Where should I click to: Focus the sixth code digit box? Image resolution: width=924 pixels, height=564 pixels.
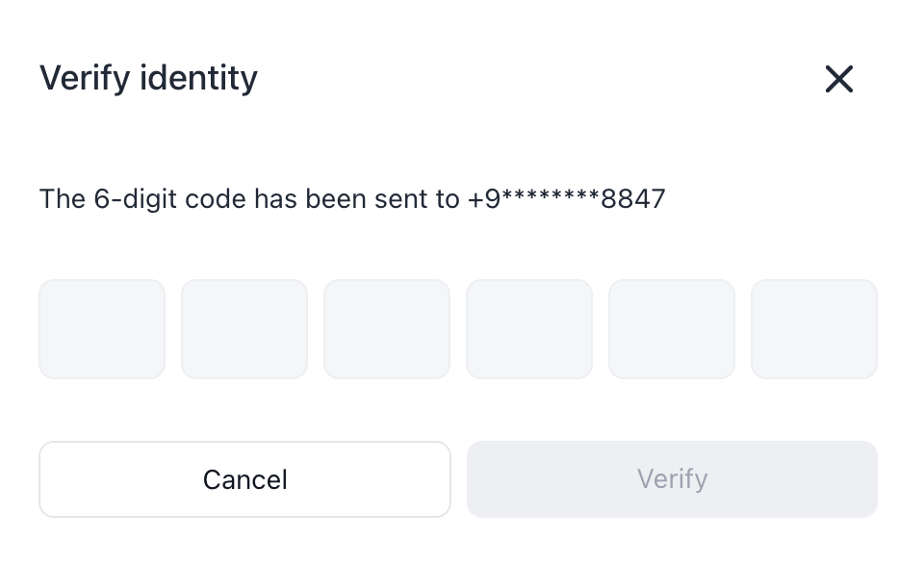click(x=814, y=329)
